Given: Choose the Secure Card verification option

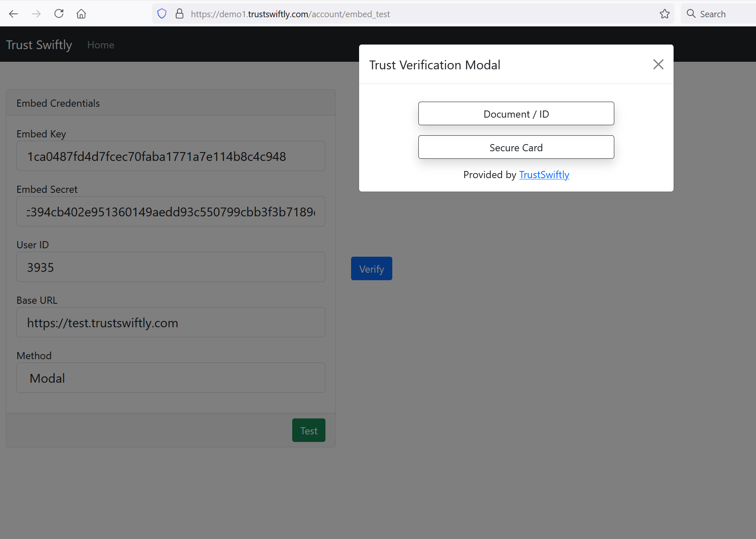Looking at the screenshot, I should click(x=516, y=147).
